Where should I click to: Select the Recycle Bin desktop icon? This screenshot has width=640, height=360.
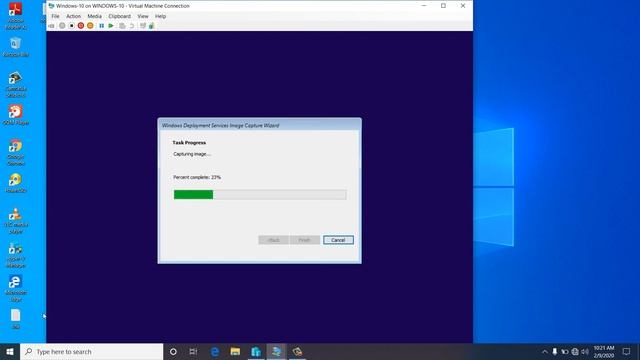pos(16,47)
